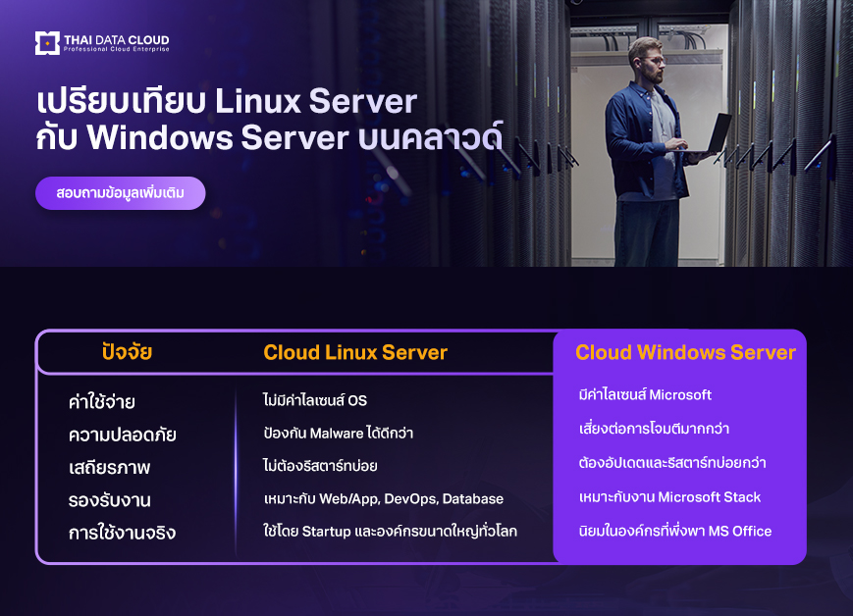The image size is (853, 616).
Task: Click the 'ความปลอดภัย' row label
Action: 122,435
